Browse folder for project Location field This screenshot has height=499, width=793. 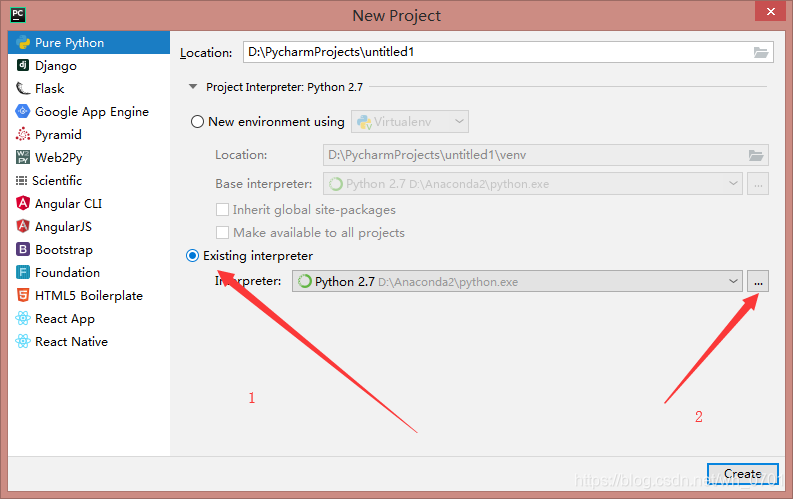[761, 52]
